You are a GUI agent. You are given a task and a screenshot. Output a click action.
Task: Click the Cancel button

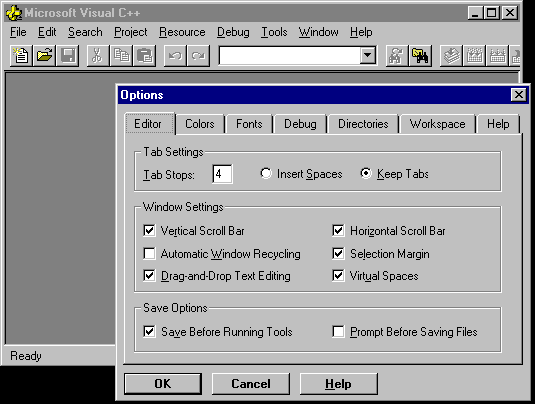251,384
